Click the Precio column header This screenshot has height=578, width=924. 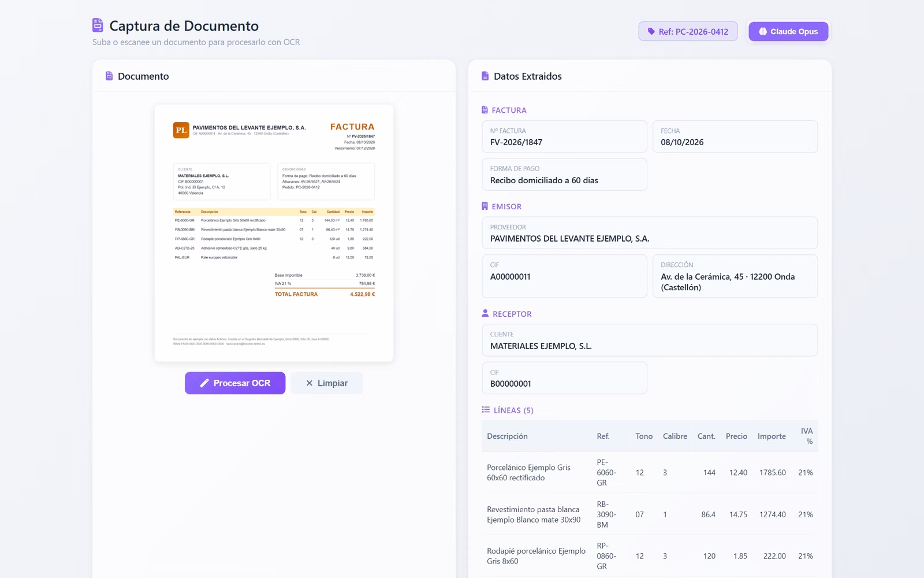pos(736,436)
